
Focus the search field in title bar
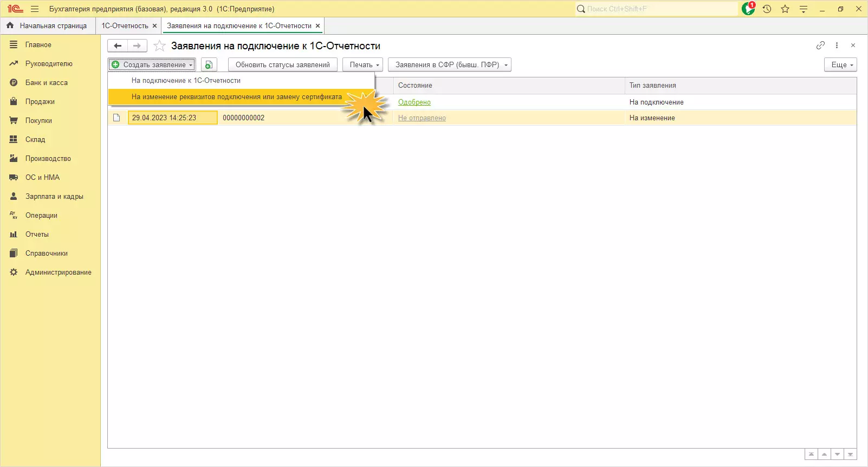tap(656, 9)
